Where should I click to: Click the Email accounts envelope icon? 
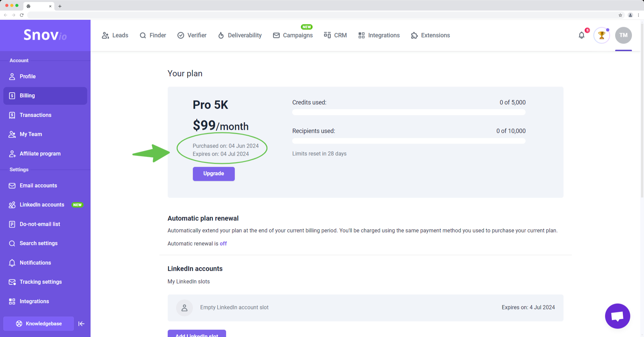pos(12,186)
